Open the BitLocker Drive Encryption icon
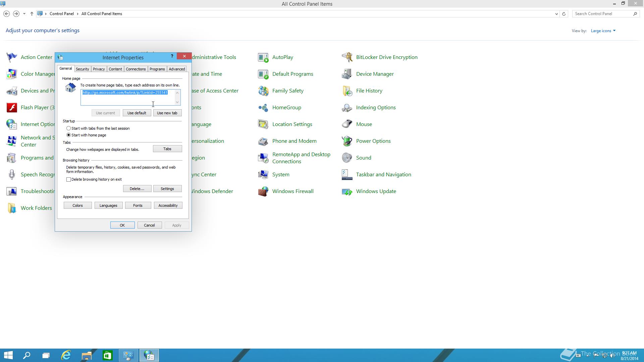This screenshot has height=362, width=644. (347, 57)
